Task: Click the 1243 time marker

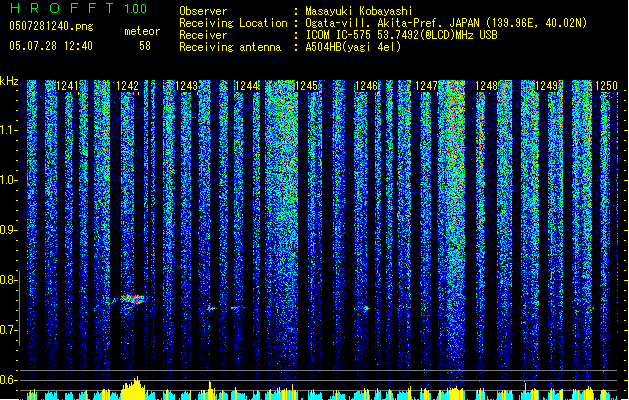Action: 187,86
